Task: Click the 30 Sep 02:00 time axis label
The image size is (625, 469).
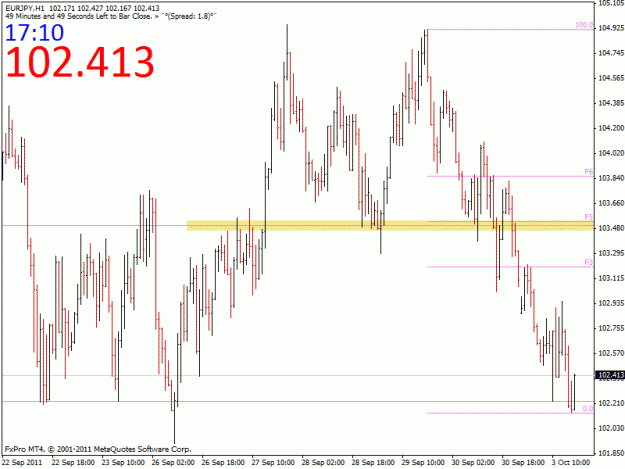Action: [x=473, y=462]
